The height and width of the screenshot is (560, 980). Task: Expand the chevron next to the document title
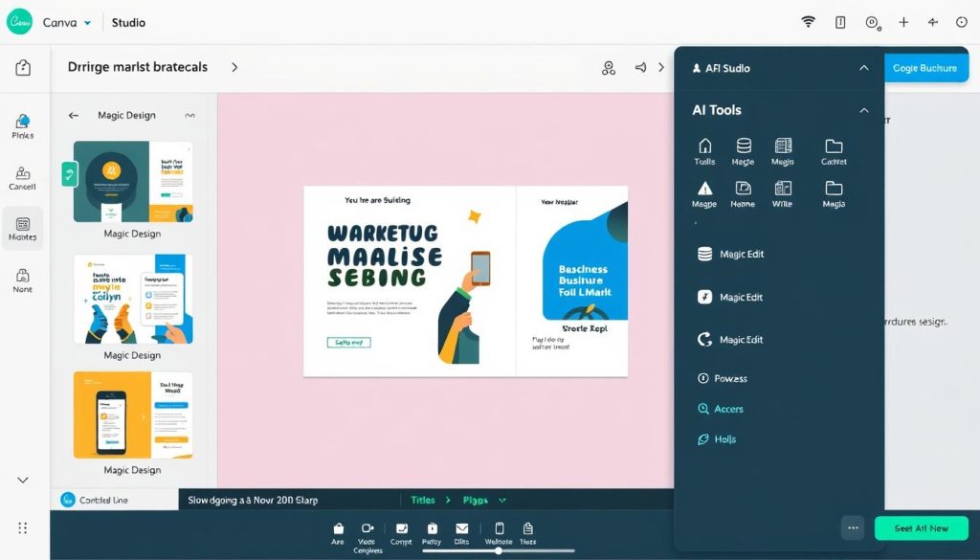234,67
